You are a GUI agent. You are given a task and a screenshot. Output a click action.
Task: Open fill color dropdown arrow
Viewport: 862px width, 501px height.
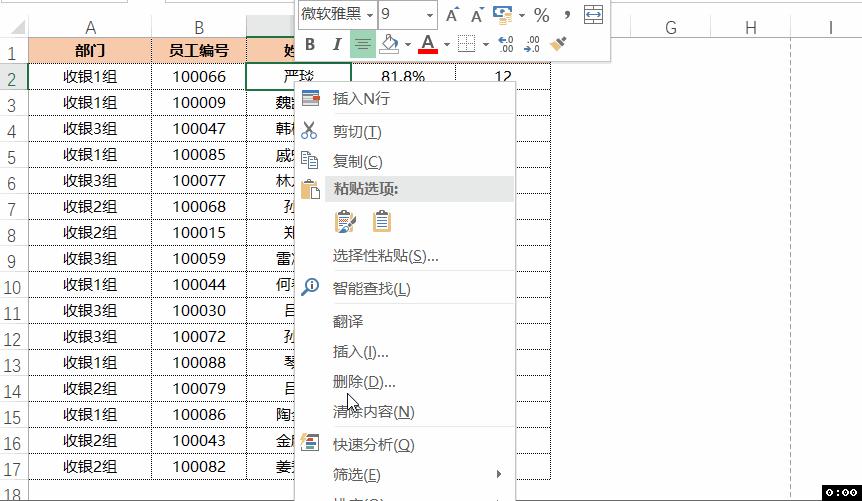point(407,45)
